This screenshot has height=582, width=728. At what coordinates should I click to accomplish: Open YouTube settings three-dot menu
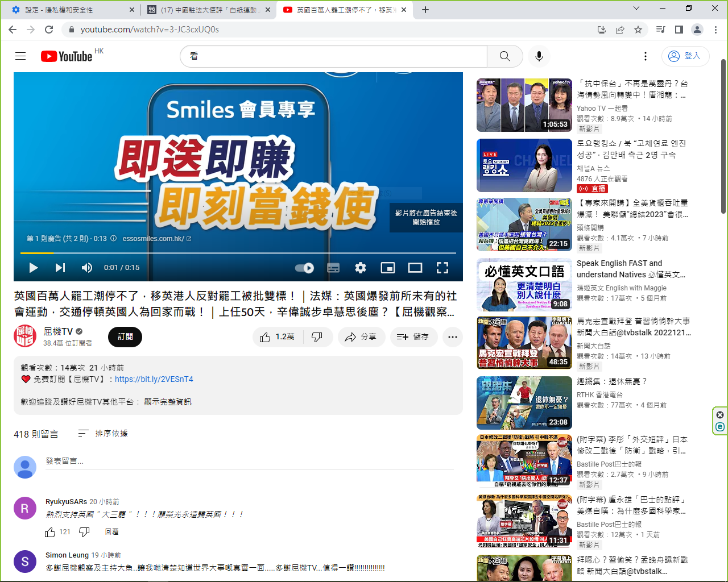tap(645, 56)
